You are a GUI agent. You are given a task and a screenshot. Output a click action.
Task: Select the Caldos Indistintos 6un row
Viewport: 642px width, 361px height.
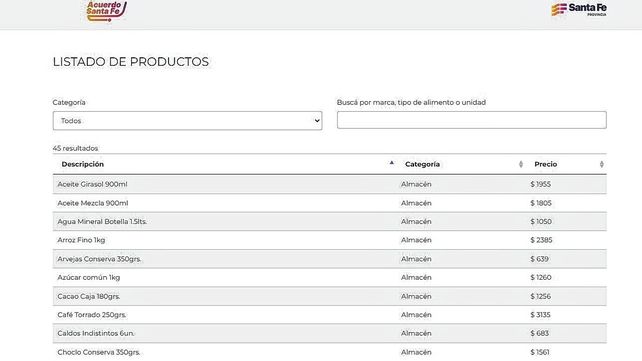coord(330,333)
